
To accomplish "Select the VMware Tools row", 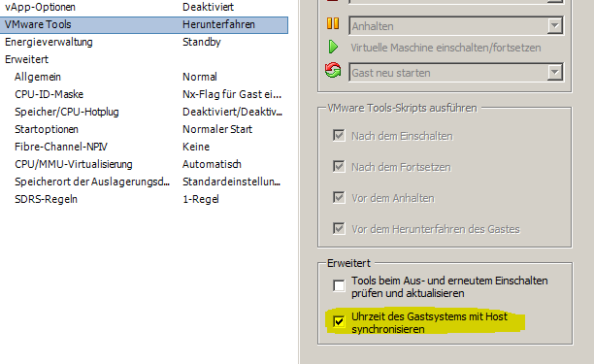I will (x=144, y=24).
